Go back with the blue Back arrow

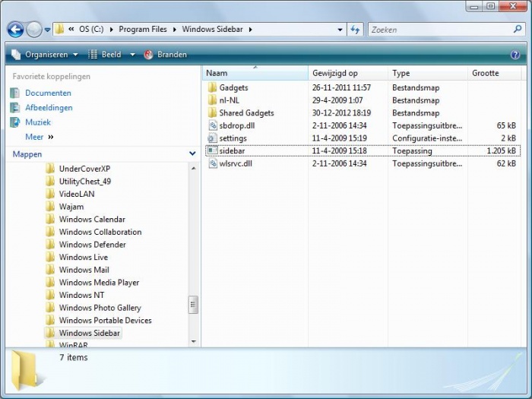pyautogui.click(x=16, y=30)
